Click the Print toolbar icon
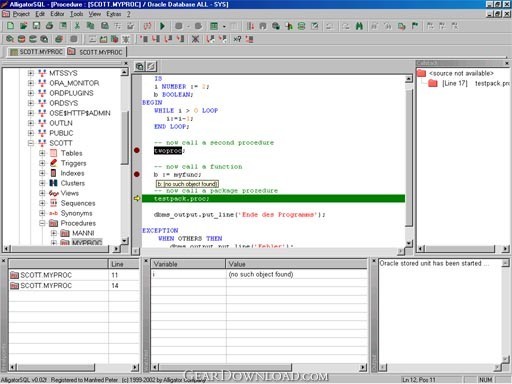512x384 pixels. tap(49, 26)
